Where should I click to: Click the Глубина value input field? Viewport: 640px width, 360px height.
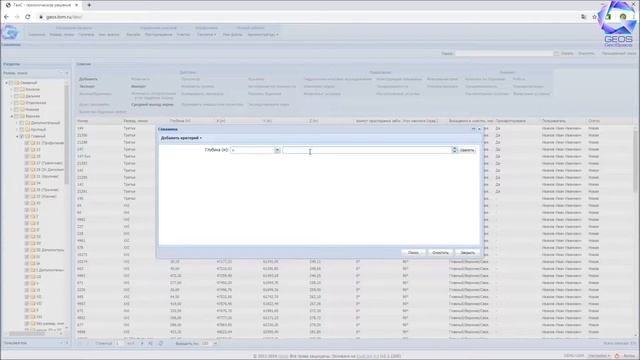367,150
